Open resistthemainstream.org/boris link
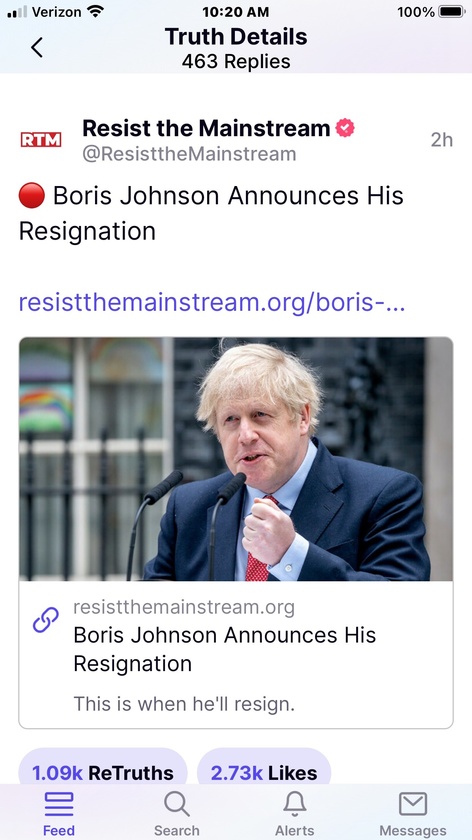Image resolution: width=472 pixels, height=840 pixels. (x=212, y=303)
